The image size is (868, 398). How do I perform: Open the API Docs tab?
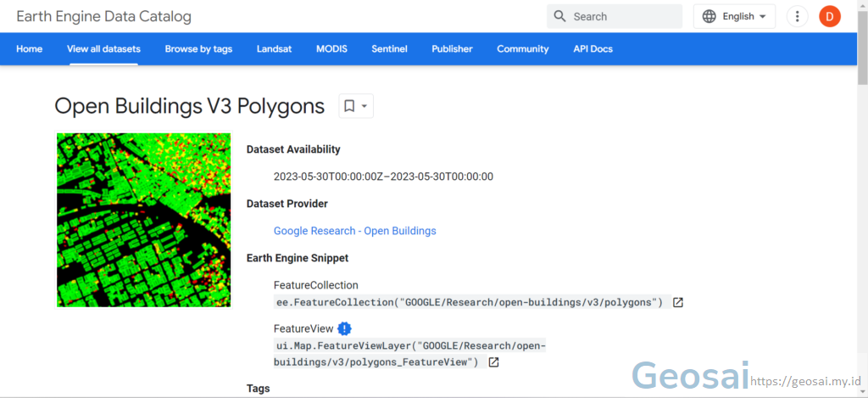tap(593, 48)
